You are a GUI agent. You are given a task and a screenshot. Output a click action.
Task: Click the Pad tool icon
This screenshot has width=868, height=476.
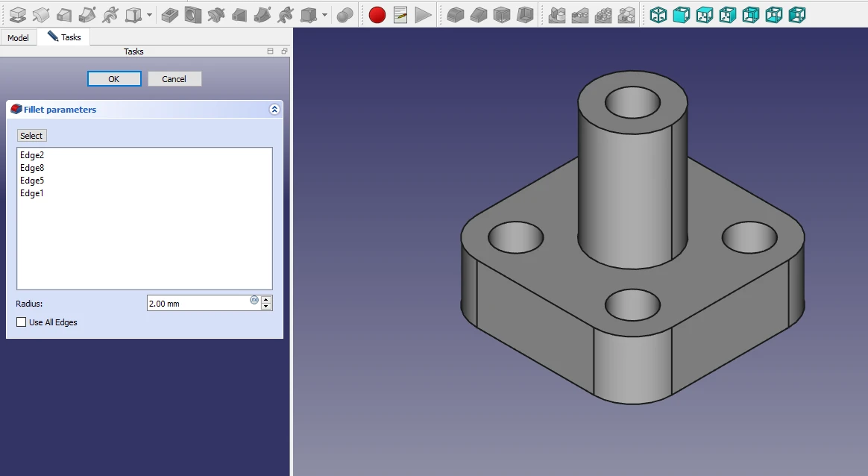tap(18, 14)
